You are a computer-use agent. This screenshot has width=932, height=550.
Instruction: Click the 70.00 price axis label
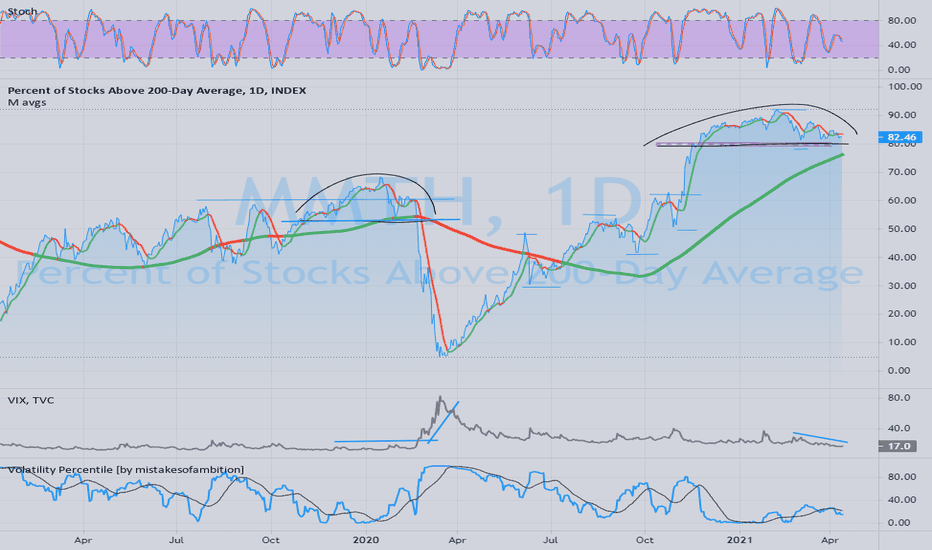point(902,172)
